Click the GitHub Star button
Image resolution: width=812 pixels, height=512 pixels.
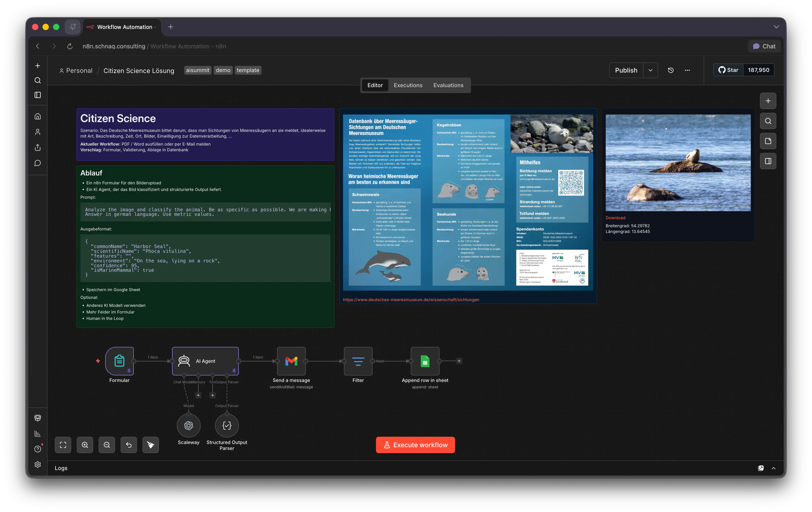[728, 70]
